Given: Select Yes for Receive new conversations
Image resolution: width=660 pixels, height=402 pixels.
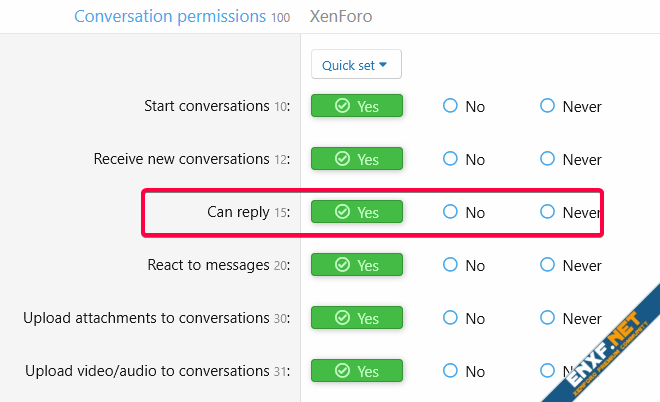Looking at the screenshot, I should [x=356, y=159].
